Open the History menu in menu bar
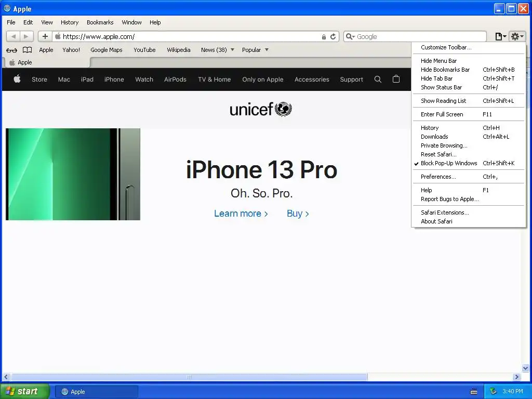Viewport: 532px width, 399px height. pos(70,22)
